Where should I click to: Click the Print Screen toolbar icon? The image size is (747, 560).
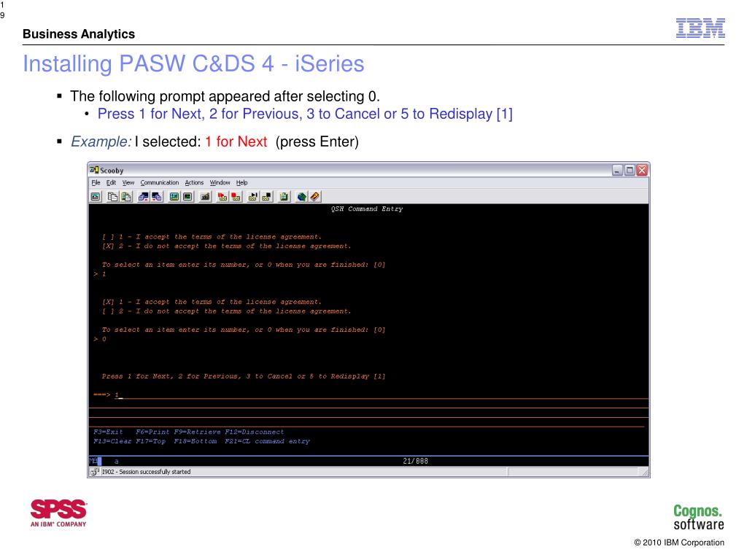(96, 197)
